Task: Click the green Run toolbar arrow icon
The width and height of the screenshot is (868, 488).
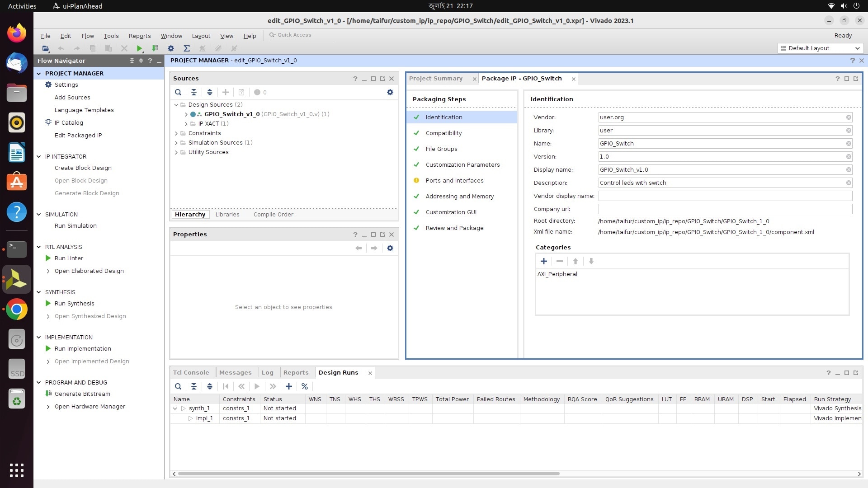Action: click(x=139, y=48)
